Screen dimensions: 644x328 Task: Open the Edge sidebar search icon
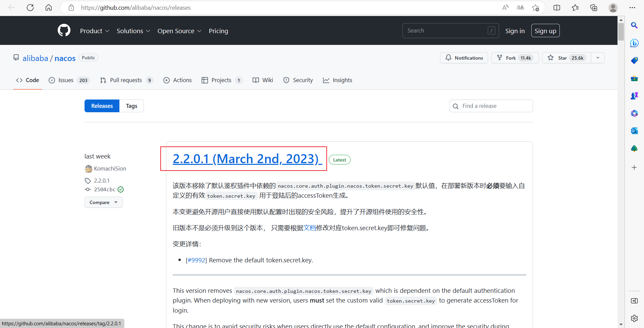click(634, 25)
